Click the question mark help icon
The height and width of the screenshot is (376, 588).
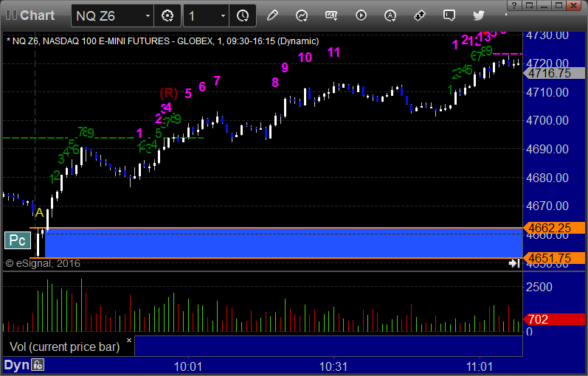pos(513,5)
